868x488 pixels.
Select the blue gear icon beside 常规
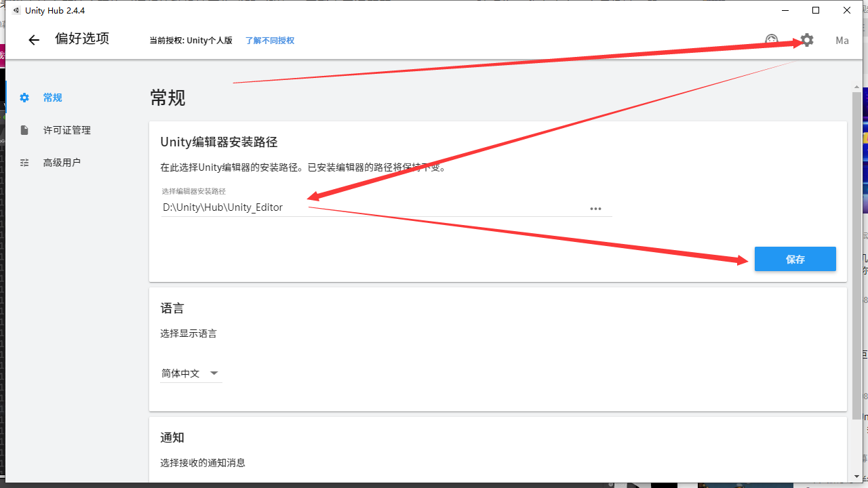click(x=24, y=97)
